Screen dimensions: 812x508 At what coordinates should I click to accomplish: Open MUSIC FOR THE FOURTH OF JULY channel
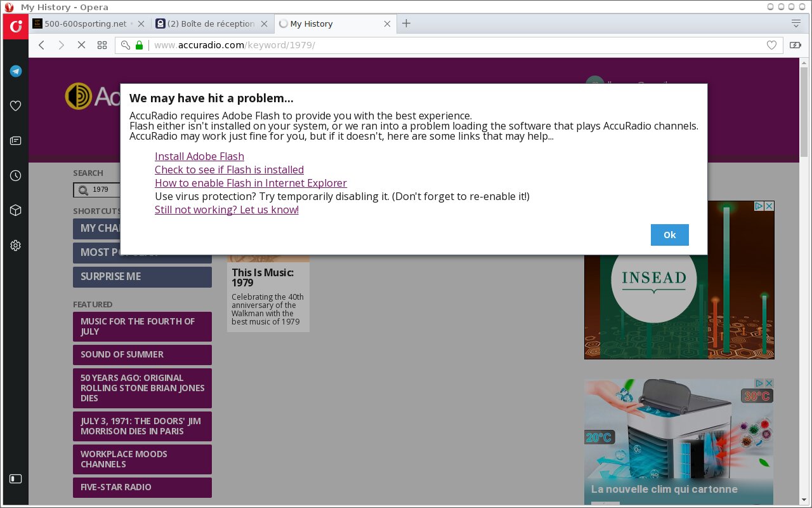(x=142, y=326)
